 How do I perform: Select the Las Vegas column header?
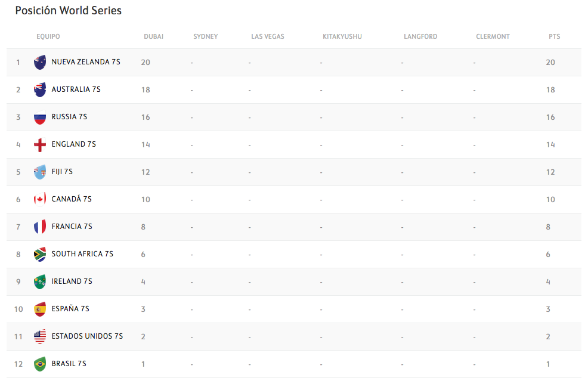pos(267,37)
